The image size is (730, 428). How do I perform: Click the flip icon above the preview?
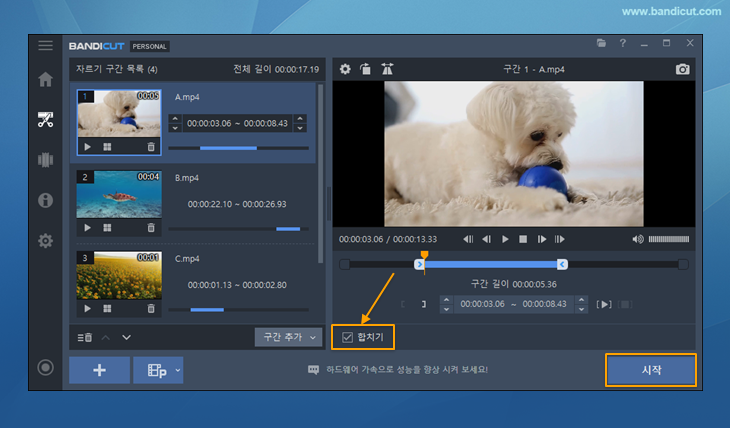pos(387,70)
